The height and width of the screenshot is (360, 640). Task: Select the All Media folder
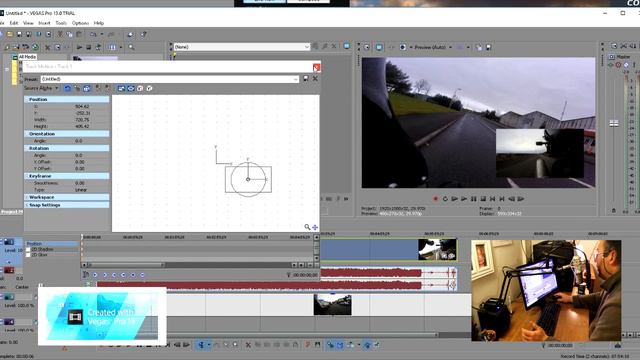27,57
